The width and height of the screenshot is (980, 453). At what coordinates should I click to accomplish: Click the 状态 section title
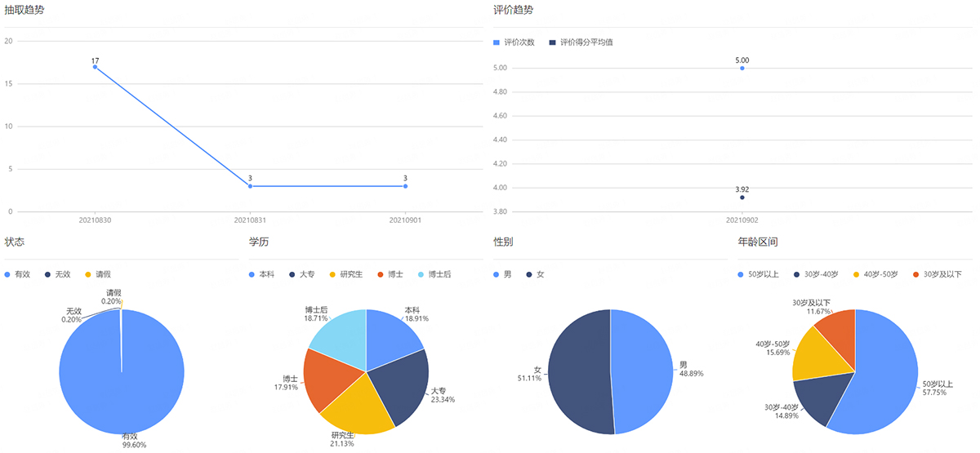14,242
